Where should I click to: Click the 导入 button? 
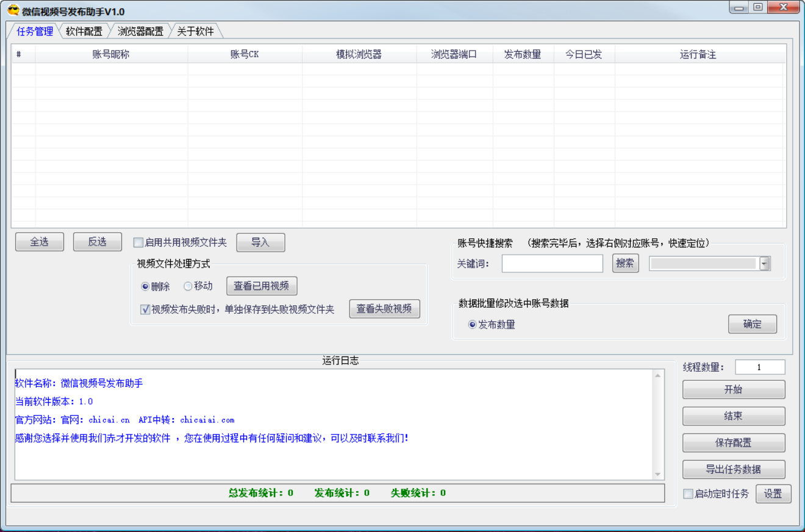pyautogui.click(x=260, y=243)
